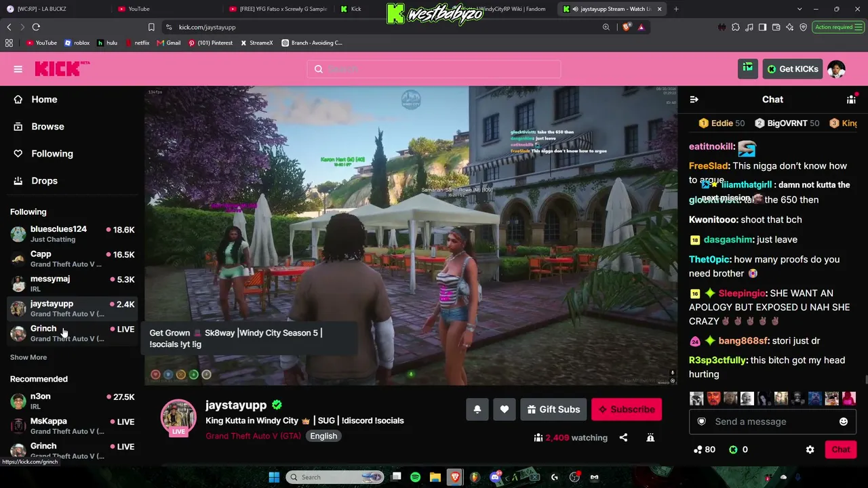Open the green Kick shop icon
868x488 pixels.
point(748,69)
